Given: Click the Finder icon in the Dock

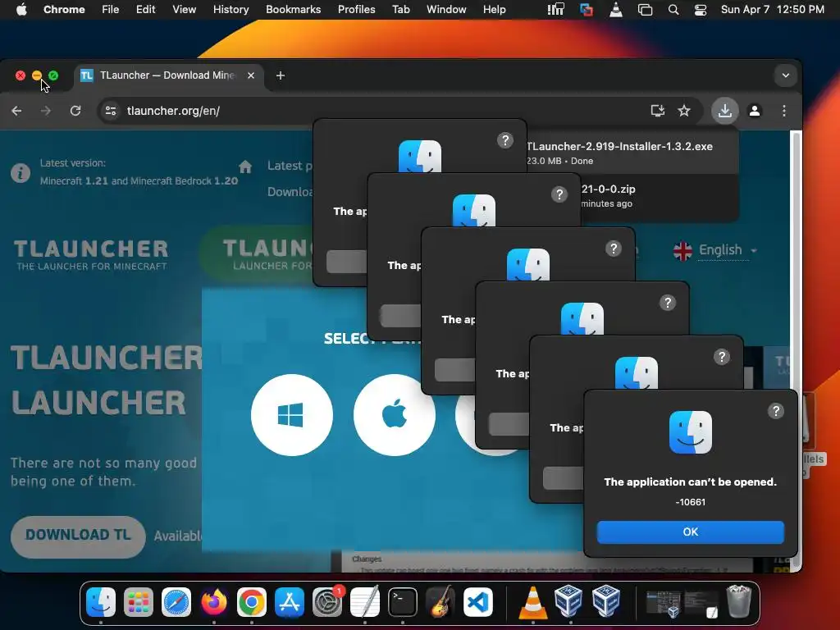Looking at the screenshot, I should pyautogui.click(x=101, y=602).
